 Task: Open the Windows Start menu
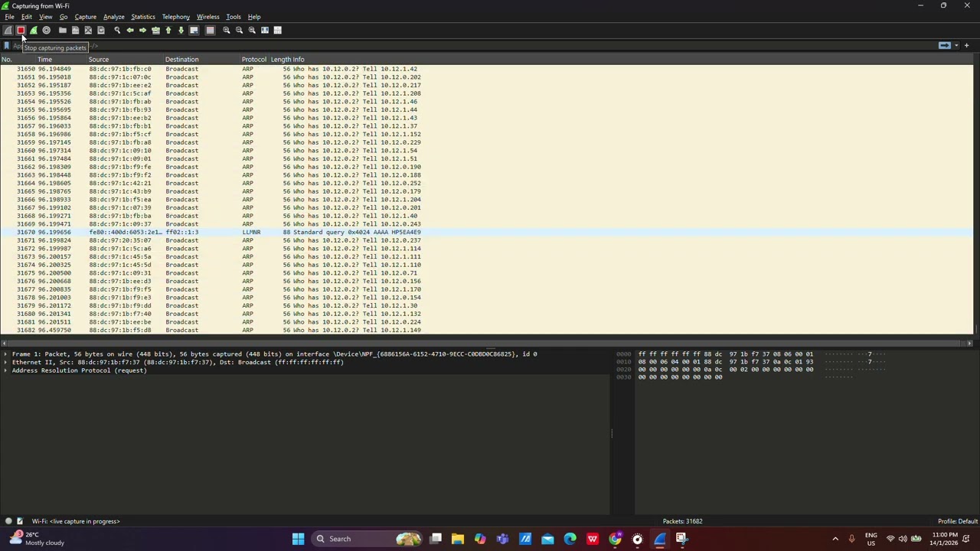point(298,539)
